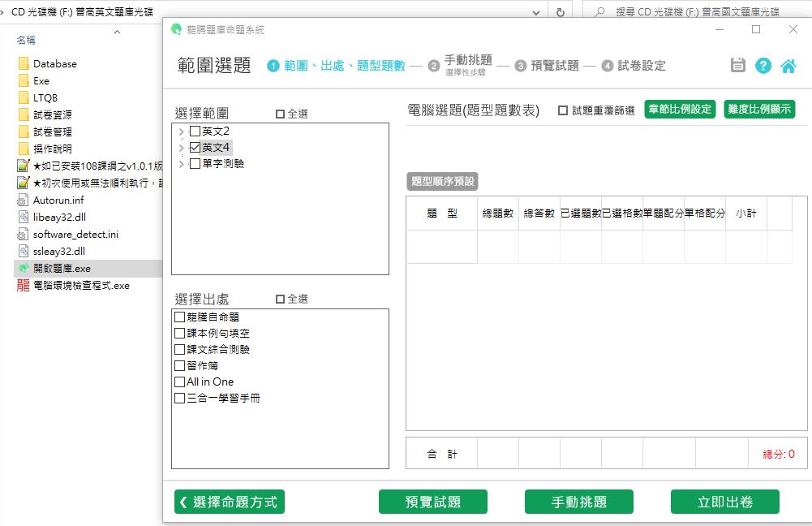This screenshot has width=812, height=526.
Task: Enable the 試題重覆篩選 checkbox
Action: (x=563, y=110)
